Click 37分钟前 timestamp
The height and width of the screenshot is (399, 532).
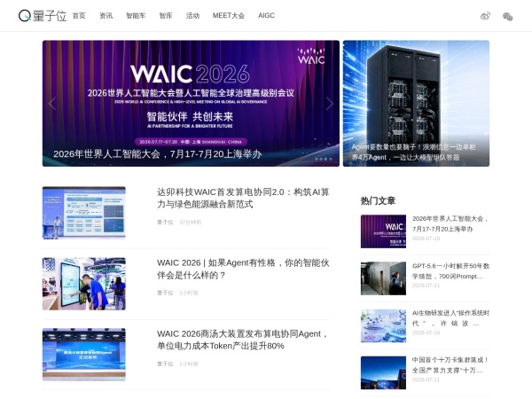coord(190,223)
